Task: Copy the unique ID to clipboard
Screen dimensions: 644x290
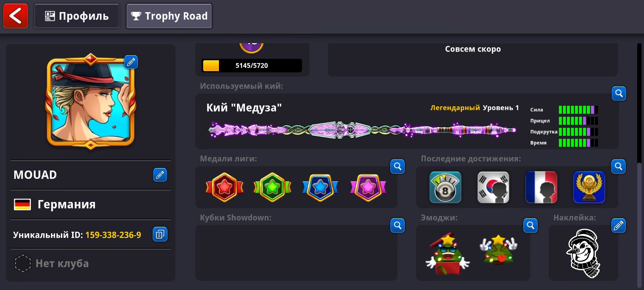Action: point(160,234)
